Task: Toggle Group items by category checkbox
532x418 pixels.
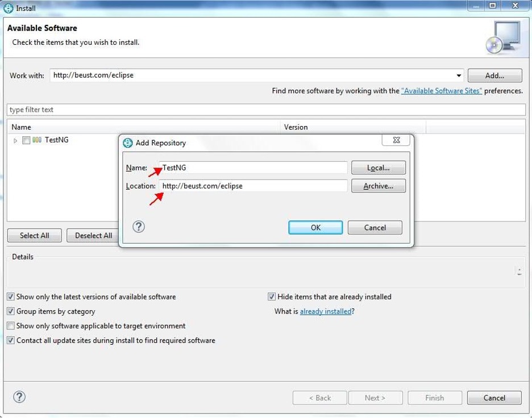Action: coord(11,311)
